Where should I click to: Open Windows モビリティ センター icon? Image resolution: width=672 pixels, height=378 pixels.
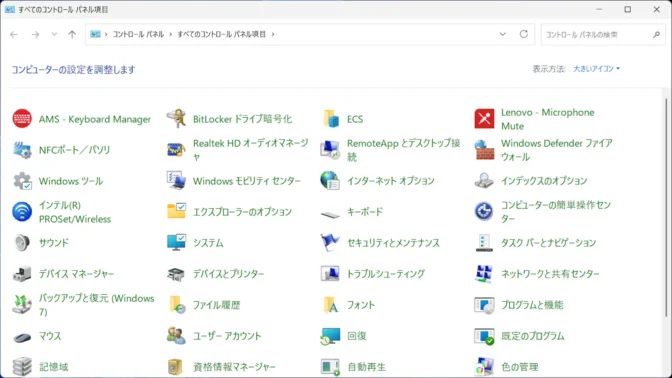coord(176,181)
